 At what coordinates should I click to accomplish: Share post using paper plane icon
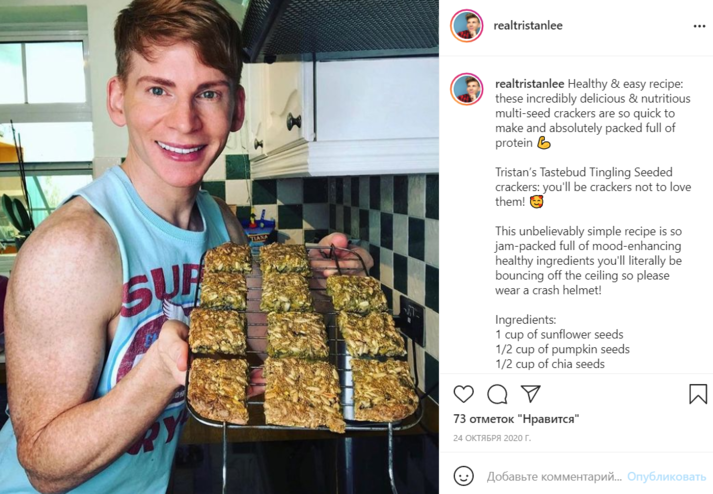click(530, 393)
